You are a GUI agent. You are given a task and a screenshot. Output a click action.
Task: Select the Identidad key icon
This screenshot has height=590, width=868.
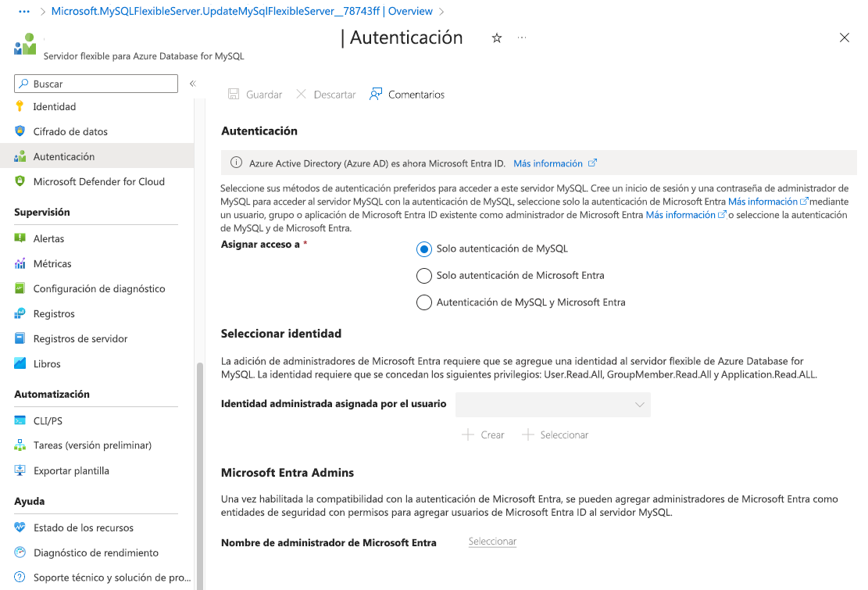(x=20, y=106)
